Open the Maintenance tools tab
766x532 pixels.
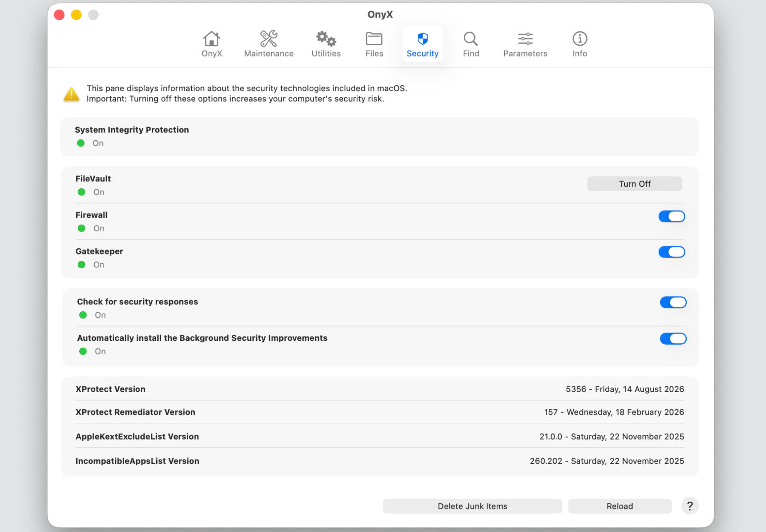tap(269, 44)
